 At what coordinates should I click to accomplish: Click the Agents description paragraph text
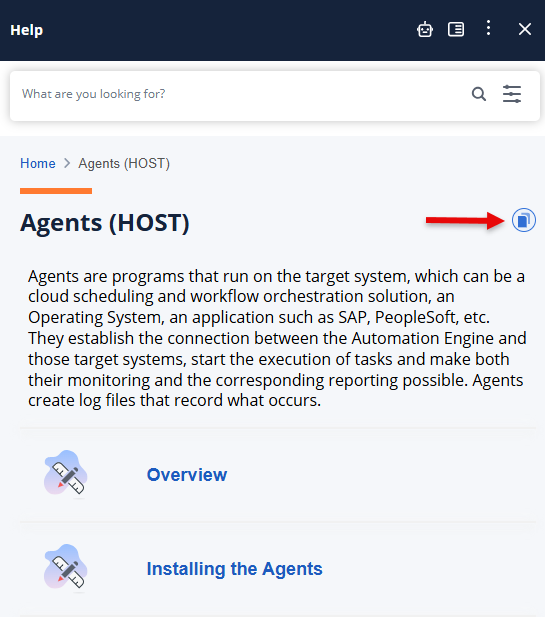[277, 338]
